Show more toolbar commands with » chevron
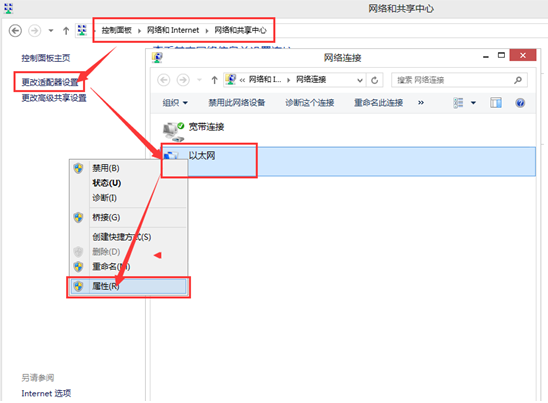Viewport: 548px width, 403px height. [x=421, y=103]
